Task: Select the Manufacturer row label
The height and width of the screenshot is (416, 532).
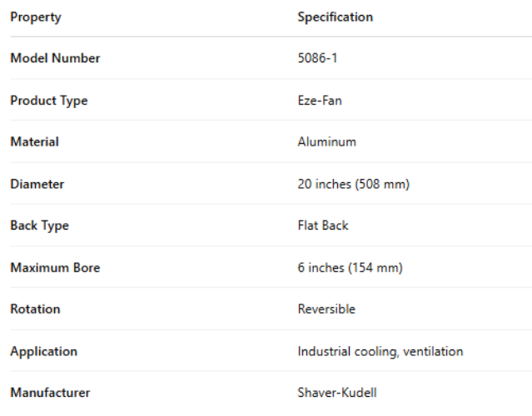Action: 50,393
